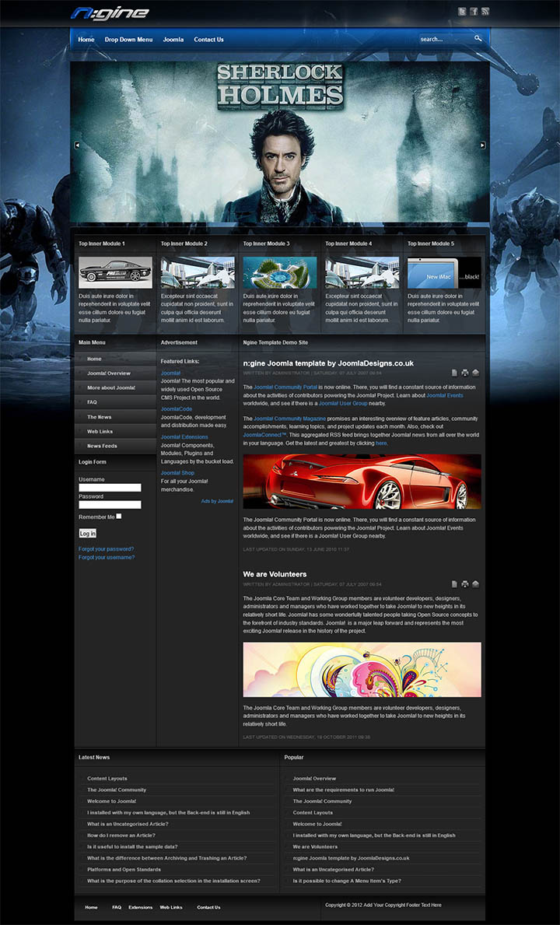
Task: Click the Username input field
Action: [110, 488]
